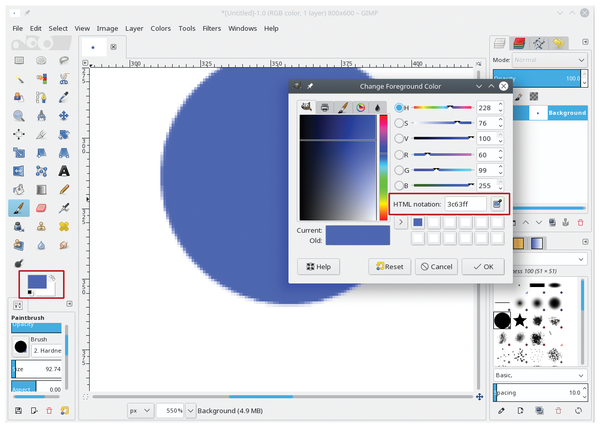Open the layer Mode dropdown
The height and width of the screenshot is (428, 600).
point(549,60)
